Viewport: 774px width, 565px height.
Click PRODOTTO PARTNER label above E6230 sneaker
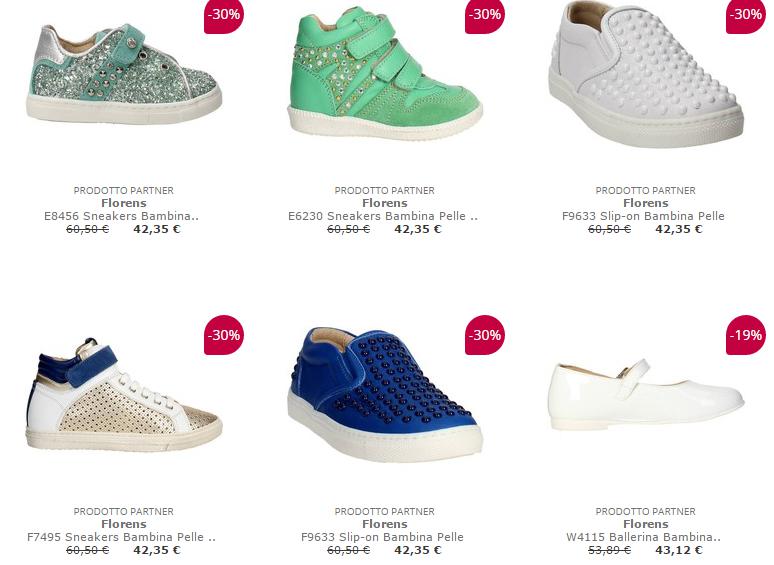coord(385,190)
